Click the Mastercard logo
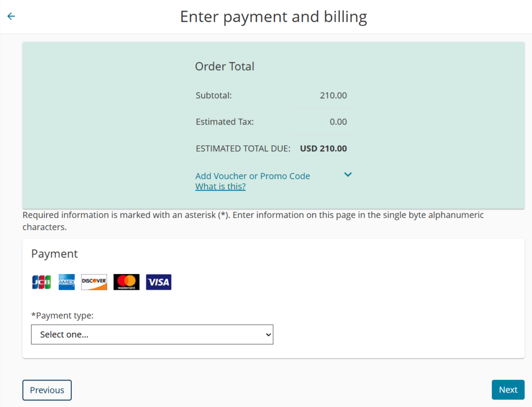The width and height of the screenshot is (532, 407). (x=126, y=282)
